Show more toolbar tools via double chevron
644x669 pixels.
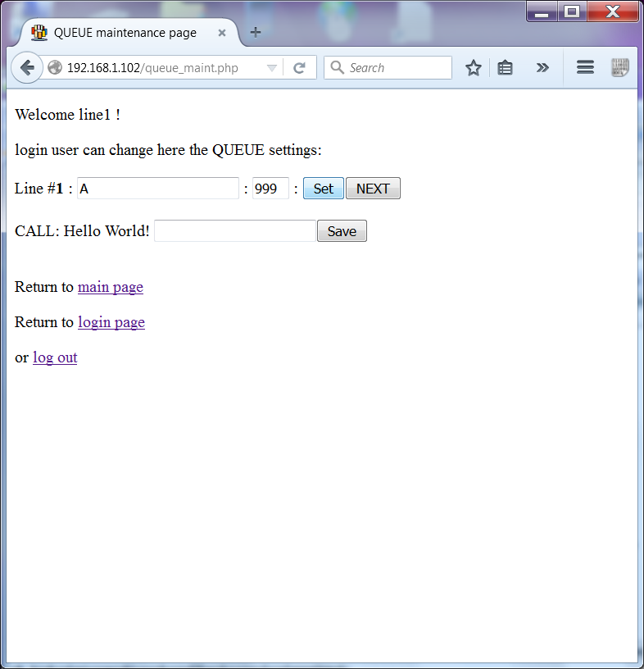tap(542, 68)
